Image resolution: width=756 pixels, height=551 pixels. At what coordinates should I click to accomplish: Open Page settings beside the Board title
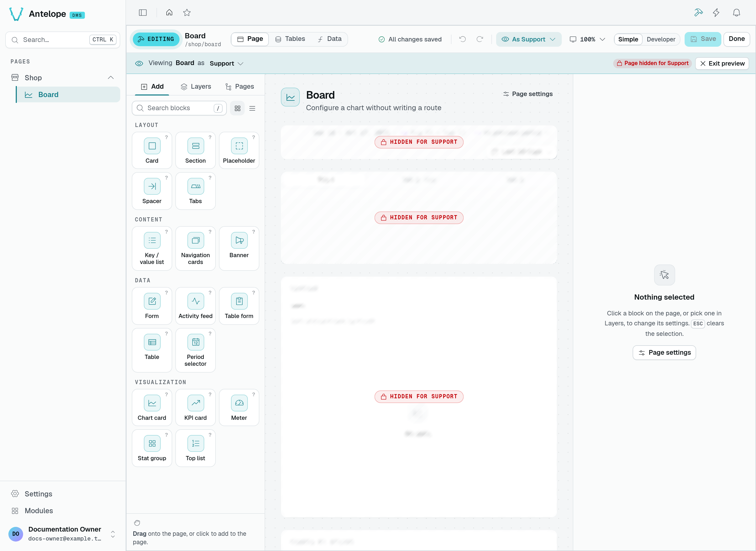pyautogui.click(x=527, y=94)
